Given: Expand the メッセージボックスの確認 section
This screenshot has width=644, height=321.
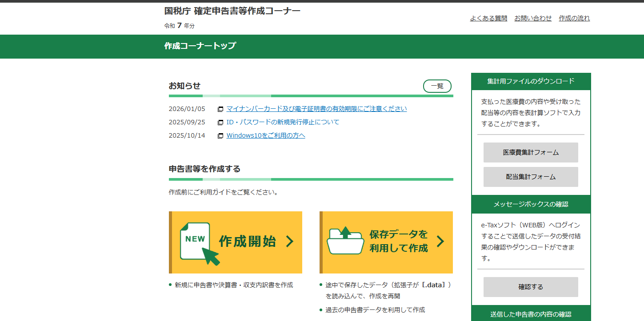Looking at the screenshot, I should [530, 204].
